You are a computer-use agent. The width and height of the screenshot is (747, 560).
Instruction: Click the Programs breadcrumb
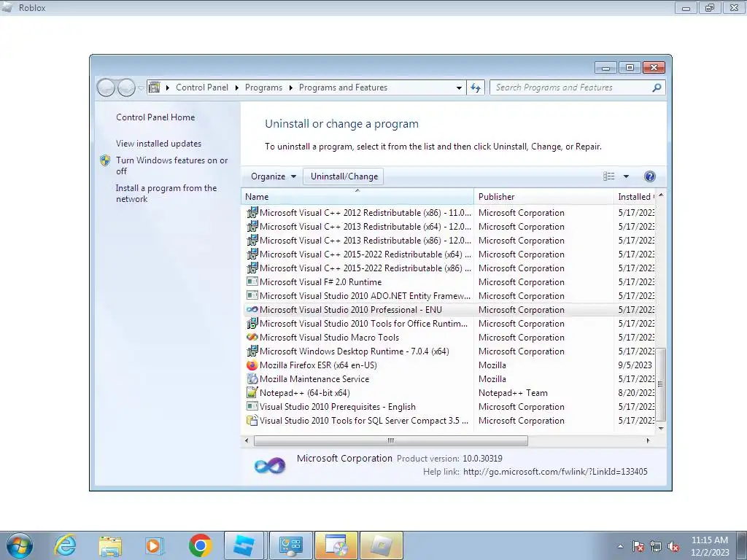pyautogui.click(x=263, y=87)
